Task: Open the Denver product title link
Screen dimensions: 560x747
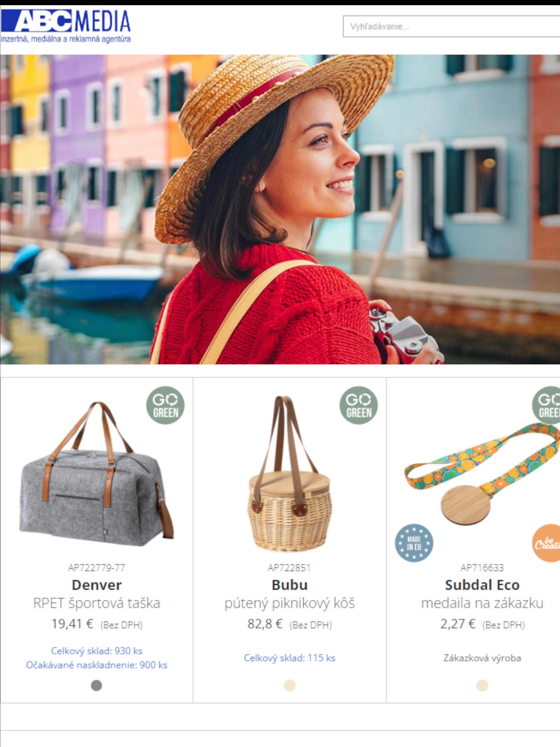Action: (97, 585)
